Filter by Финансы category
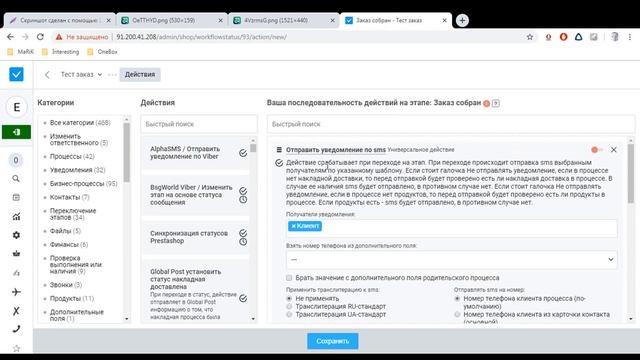 click(x=69, y=244)
